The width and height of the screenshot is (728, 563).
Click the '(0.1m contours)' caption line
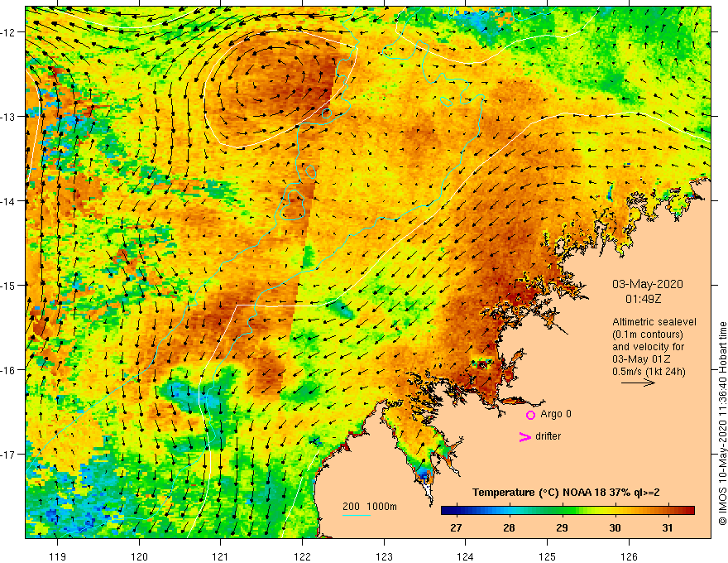click(648, 334)
